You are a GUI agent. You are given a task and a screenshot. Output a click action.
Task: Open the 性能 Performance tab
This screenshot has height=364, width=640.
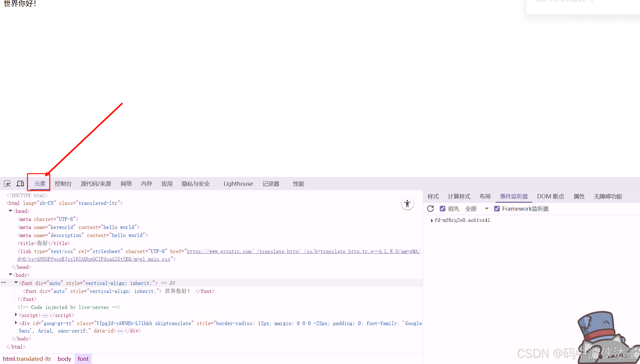[299, 184]
